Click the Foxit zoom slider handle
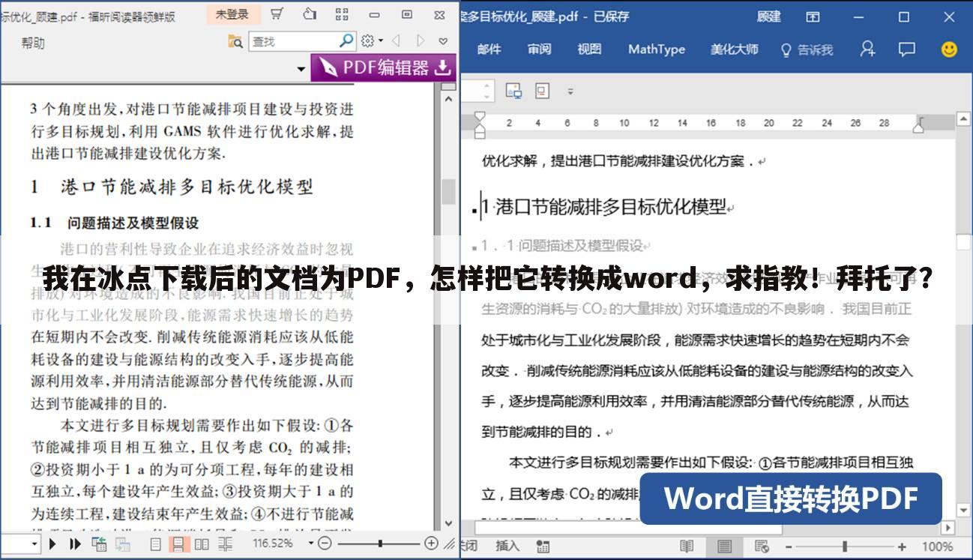 click(381, 544)
